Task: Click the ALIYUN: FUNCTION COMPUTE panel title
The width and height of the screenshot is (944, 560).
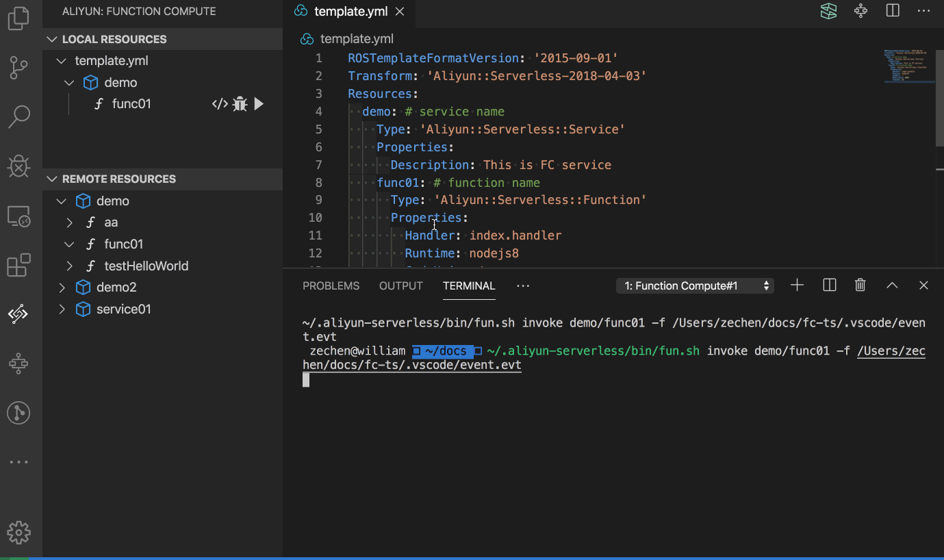Action: point(139,12)
